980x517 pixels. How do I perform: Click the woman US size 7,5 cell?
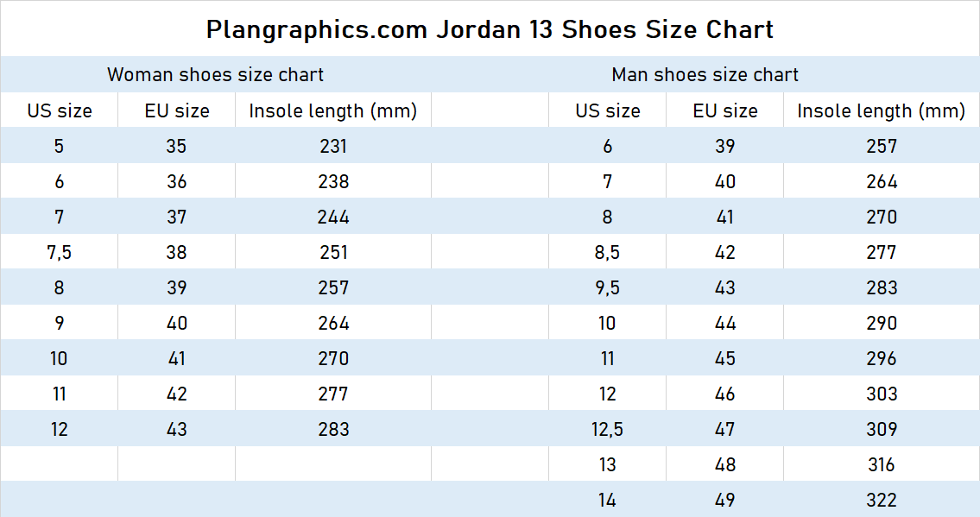(x=59, y=252)
